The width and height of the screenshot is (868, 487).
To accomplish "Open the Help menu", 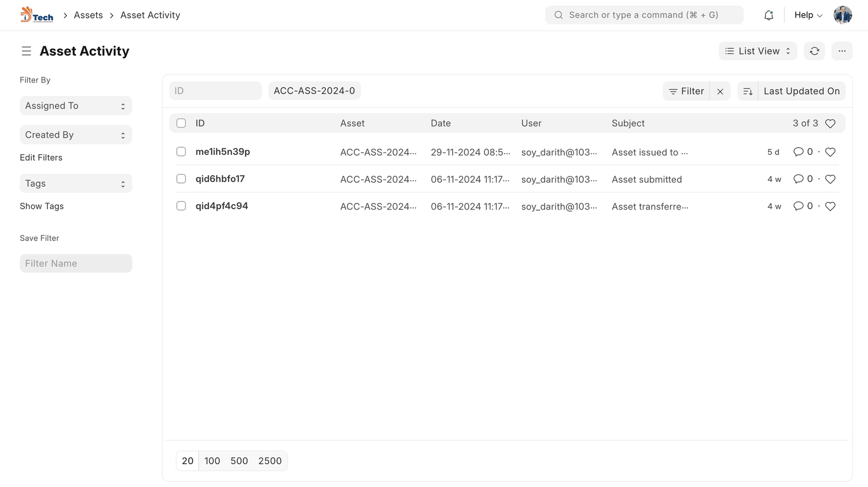I will tap(808, 15).
